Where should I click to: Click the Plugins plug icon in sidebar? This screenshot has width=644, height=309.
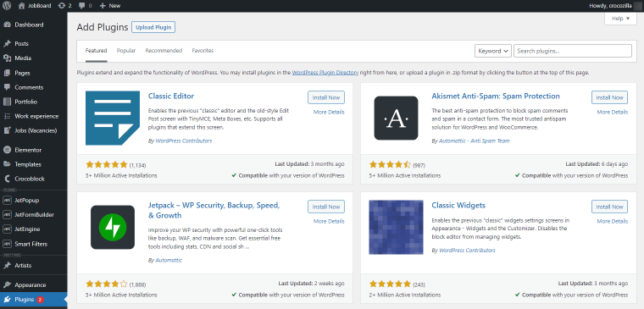[7, 300]
